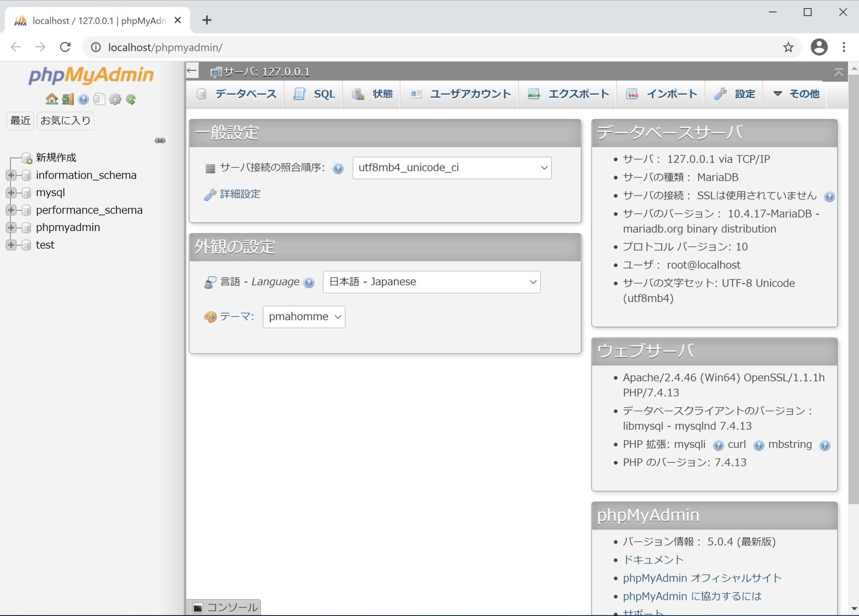Click the Home icon in phpMyAdmin sidebar
859x616 pixels.
[51, 99]
